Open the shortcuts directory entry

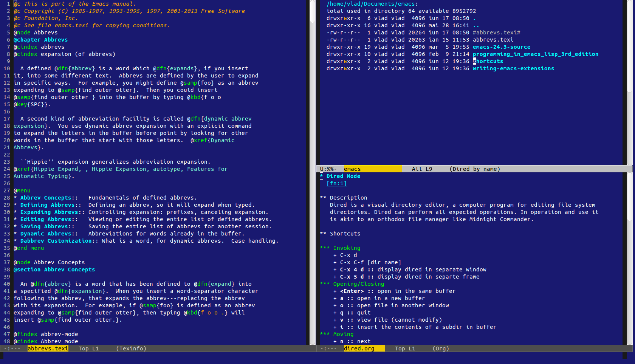tap(488, 61)
